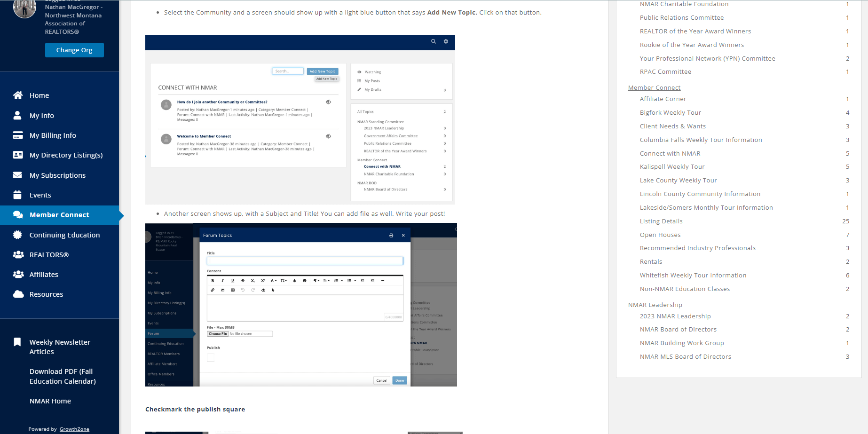Click the Forum Topics dialog tutorial screenshot
This screenshot has height=434, width=868.
coord(301,305)
